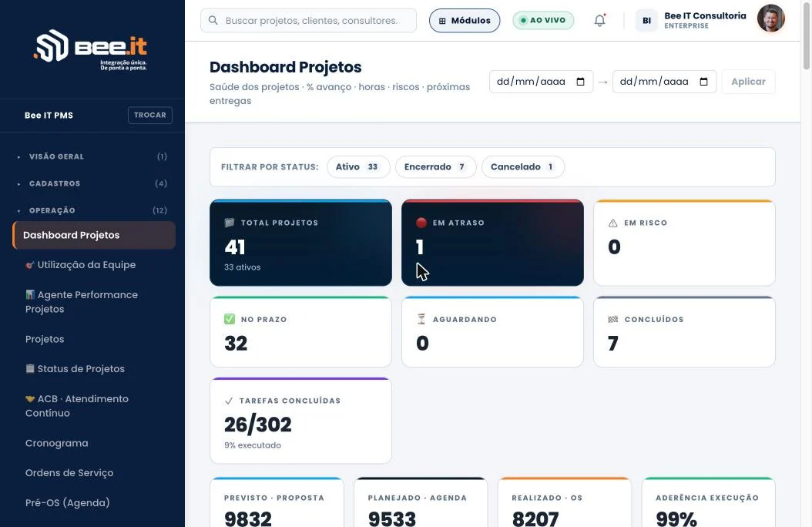Open the Bee IT Consultoria account menu

(705, 20)
